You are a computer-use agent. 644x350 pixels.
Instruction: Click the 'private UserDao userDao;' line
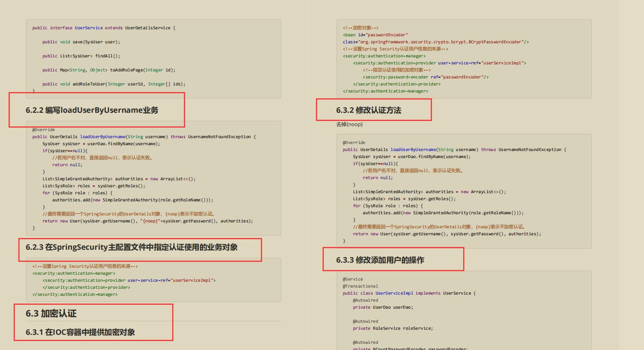[x=383, y=307]
